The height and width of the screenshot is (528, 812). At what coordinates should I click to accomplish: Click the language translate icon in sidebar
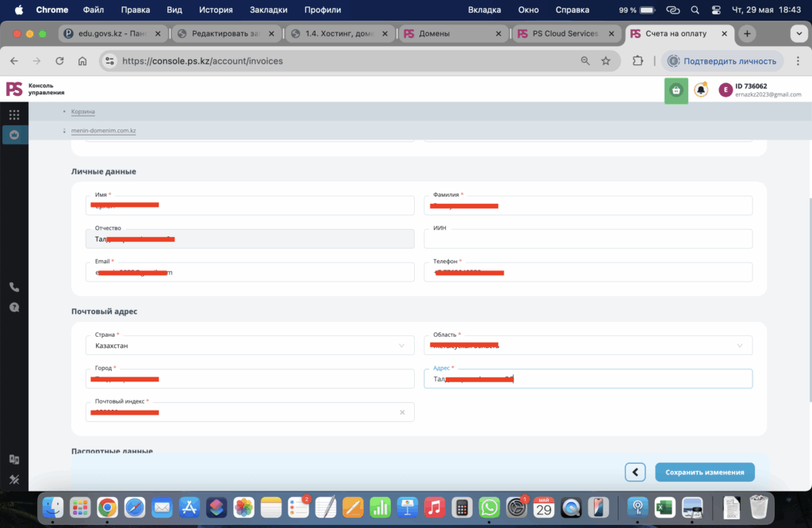point(14,459)
